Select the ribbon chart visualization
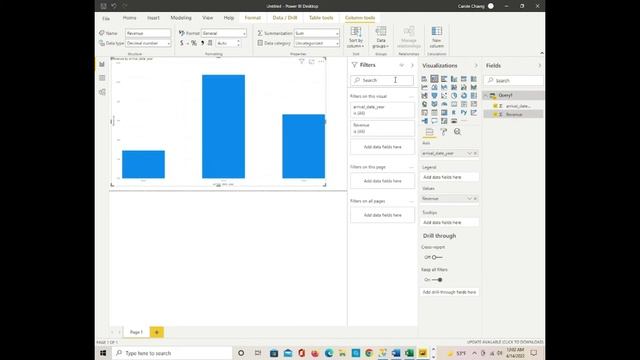Screen dimensions: 640x360 pyautogui.click(x=473, y=87)
